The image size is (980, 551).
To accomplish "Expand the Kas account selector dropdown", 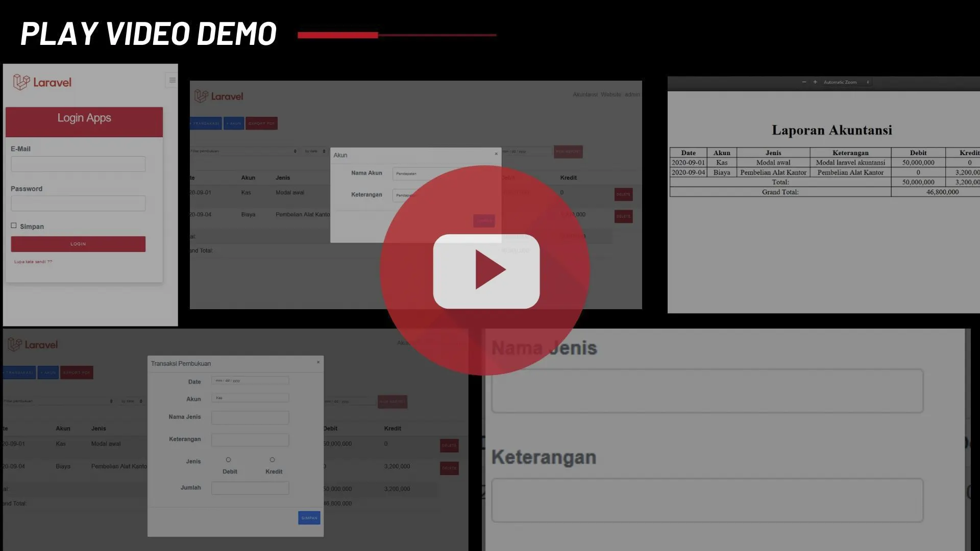I will [251, 398].
